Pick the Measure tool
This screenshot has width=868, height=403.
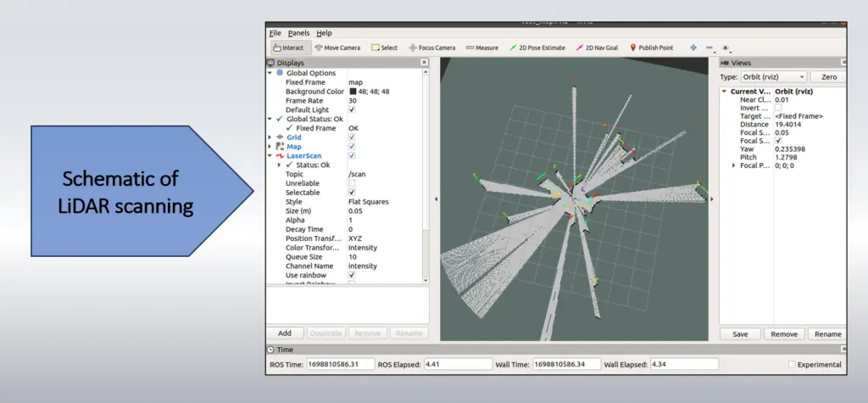(481, 48)
